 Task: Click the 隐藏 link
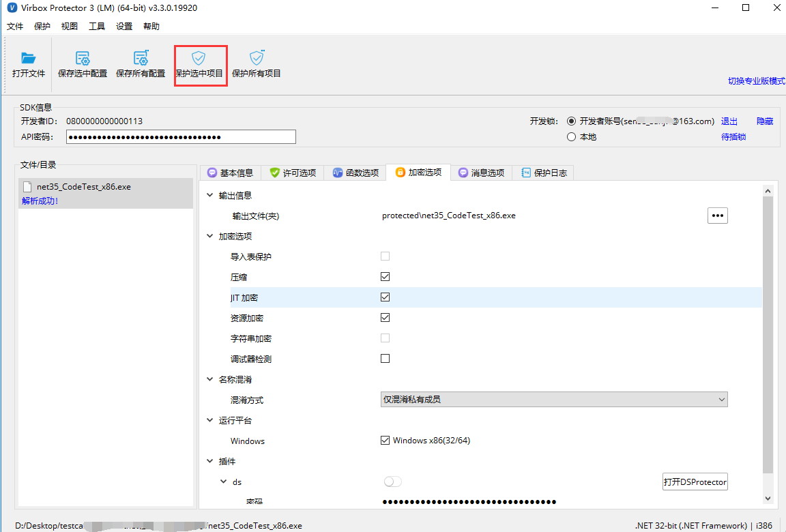765,121
